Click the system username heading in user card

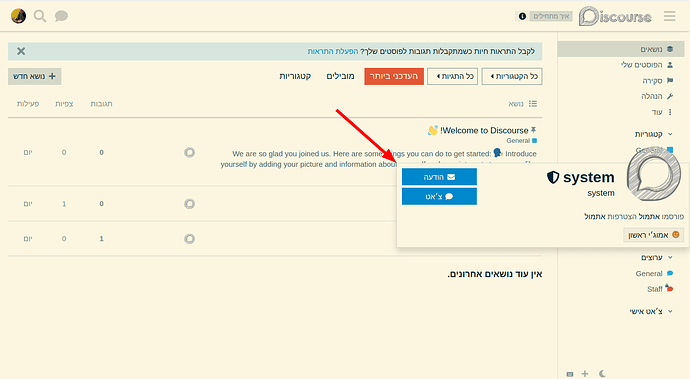[x=588, y=177]
